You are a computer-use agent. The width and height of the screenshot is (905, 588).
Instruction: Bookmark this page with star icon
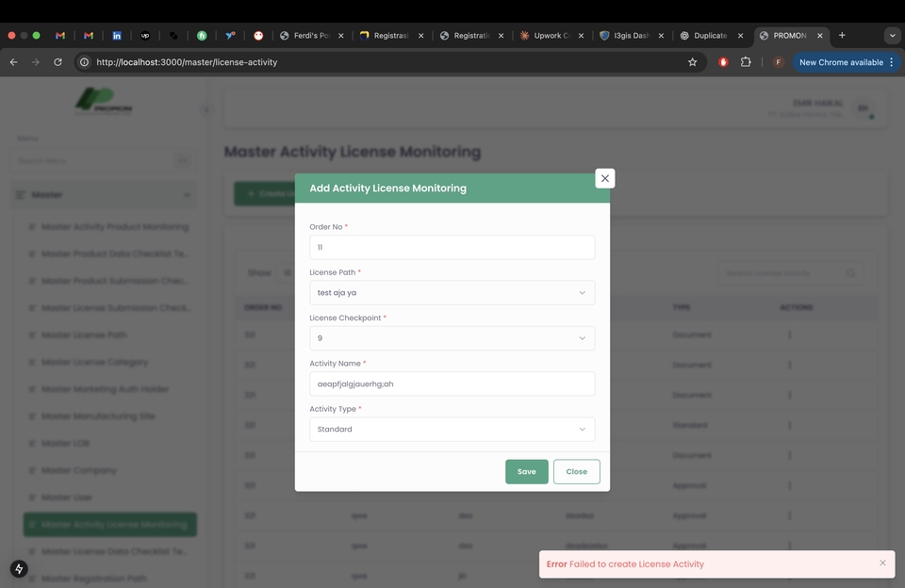pos(692,62)
